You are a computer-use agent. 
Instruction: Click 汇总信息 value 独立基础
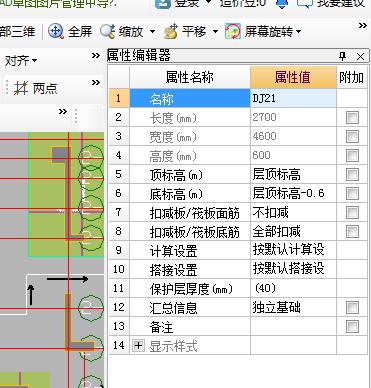tap(293, 307)
